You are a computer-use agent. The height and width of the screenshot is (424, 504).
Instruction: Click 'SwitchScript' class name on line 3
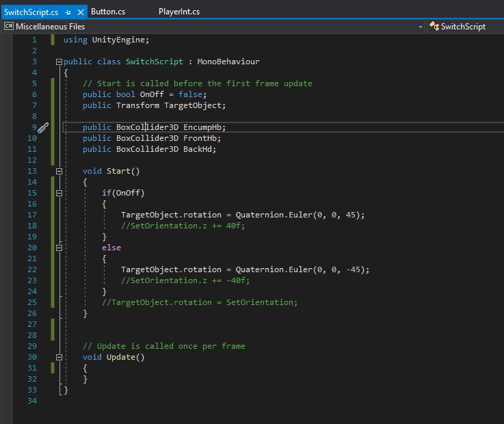(x=155, y=62)
